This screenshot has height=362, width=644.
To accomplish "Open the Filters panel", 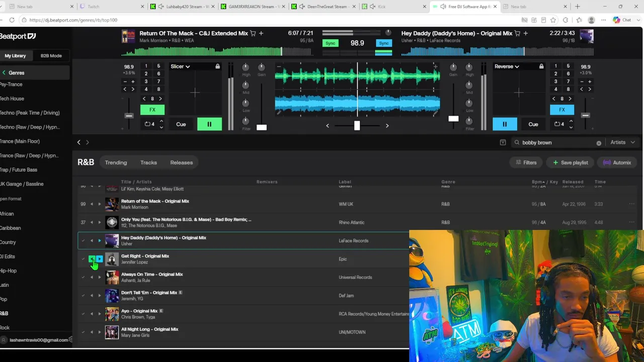I will [x=526, y=162].
